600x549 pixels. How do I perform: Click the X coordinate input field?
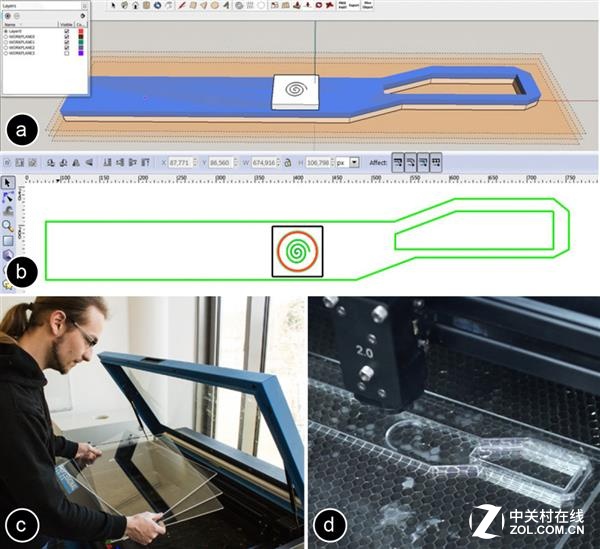180,163
